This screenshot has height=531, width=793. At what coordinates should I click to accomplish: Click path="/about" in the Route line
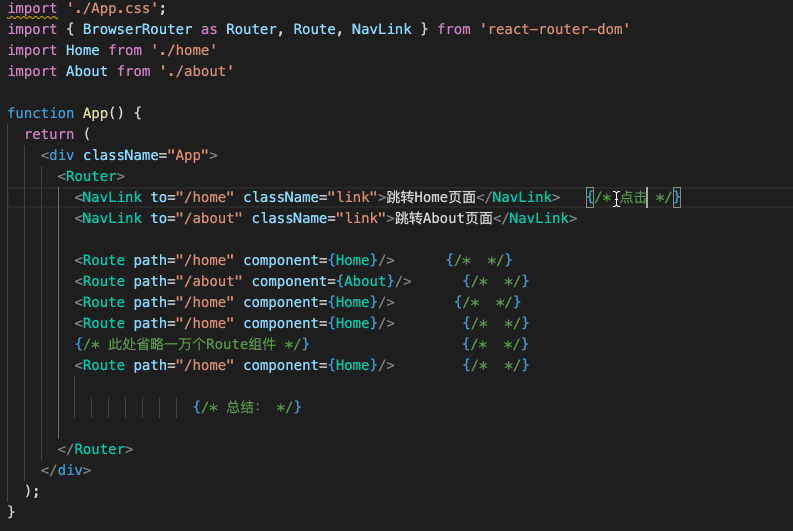pyautogui.click(x=188, y=281)
